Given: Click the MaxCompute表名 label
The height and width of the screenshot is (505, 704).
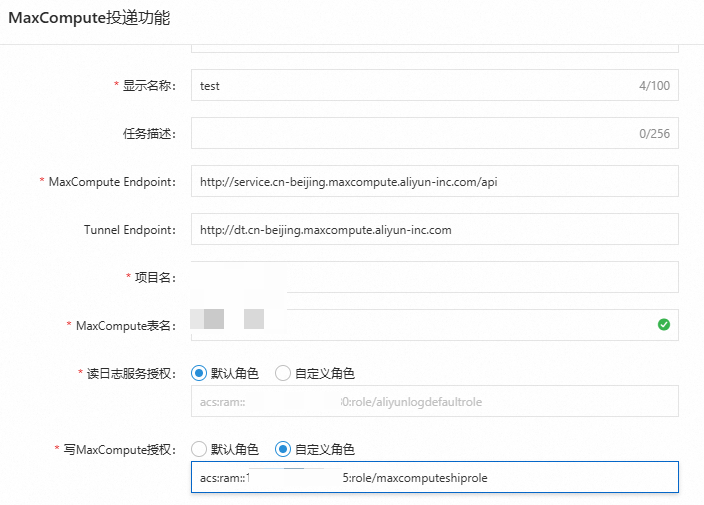Looking at the screenshot, I should (126, 326).
